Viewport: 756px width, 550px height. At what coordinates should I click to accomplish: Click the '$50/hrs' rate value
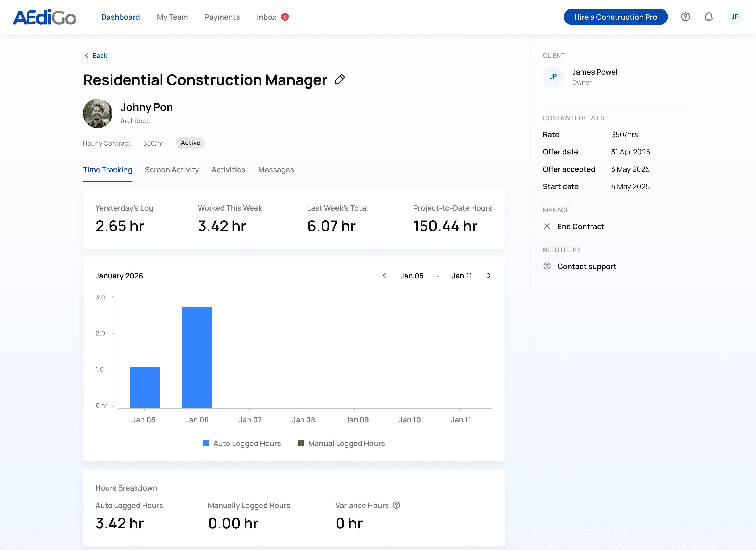click(624, 134)
